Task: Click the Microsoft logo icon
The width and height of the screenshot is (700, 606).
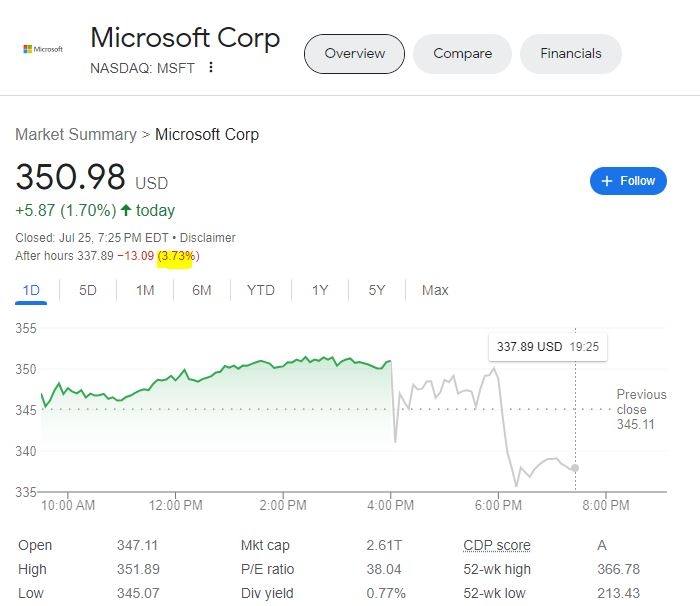Action: tap(43, 49)
